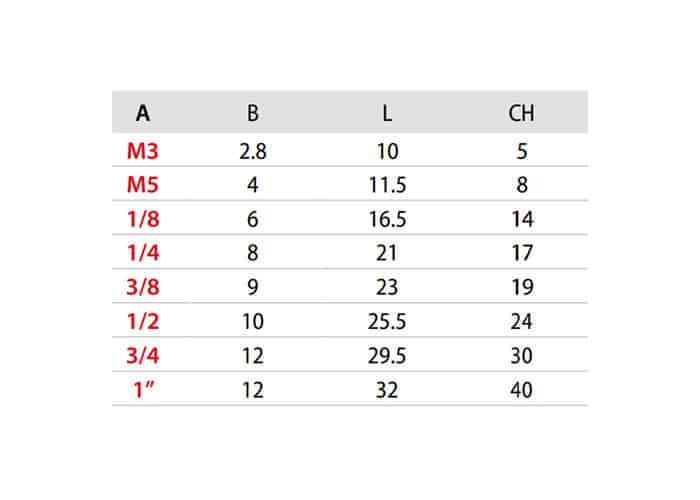Click the column header CH
Image resolution: width=700 pixels, height=500 pixels.
point(521,113)
